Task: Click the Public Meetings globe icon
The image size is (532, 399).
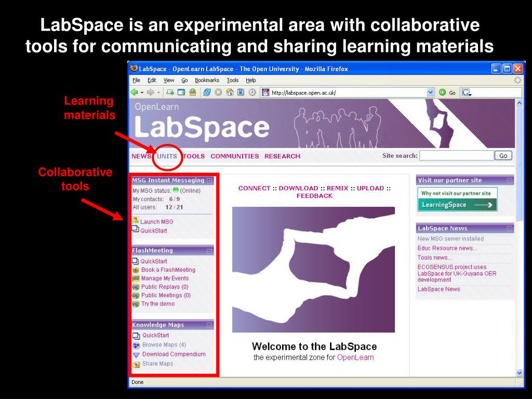Action: click(x=136, y=296)
